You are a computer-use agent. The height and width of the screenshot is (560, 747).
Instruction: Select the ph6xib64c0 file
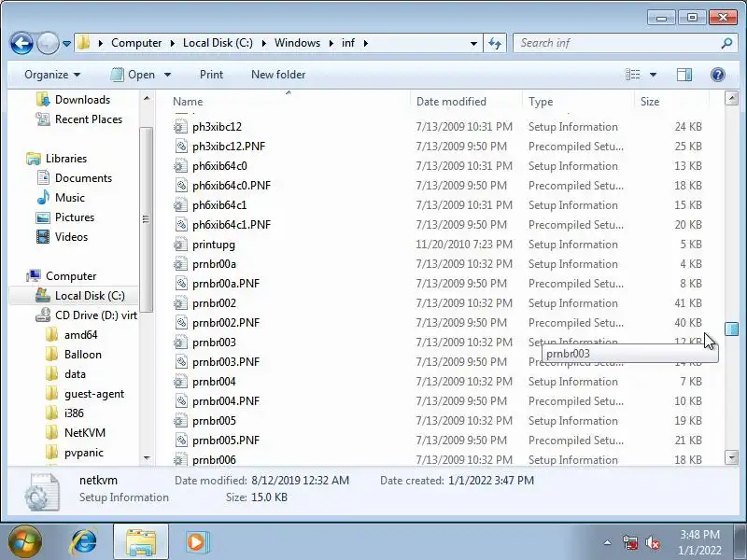tap(219, 166)
